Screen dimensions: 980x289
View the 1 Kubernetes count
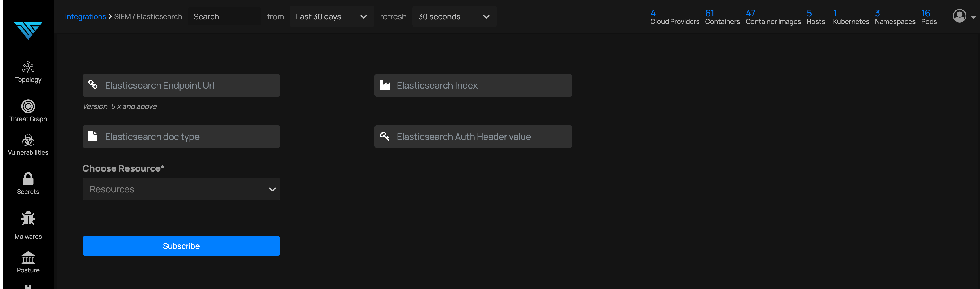[851, 17]
